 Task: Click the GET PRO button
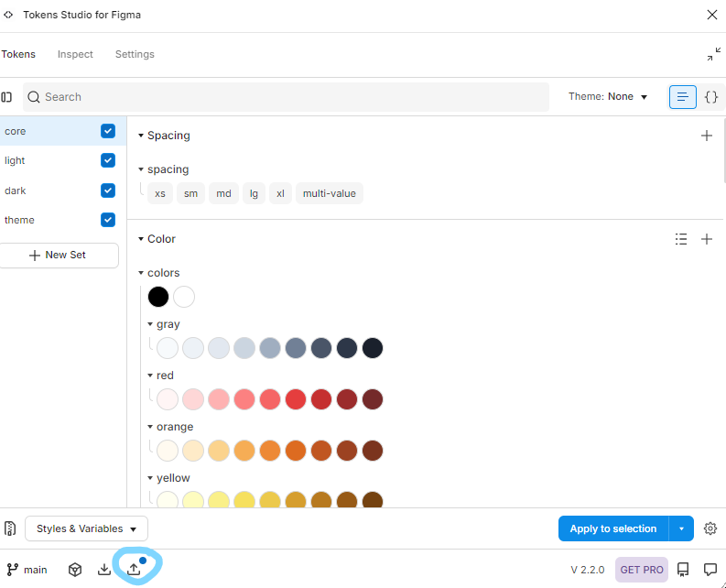click(x=642, y=570)
